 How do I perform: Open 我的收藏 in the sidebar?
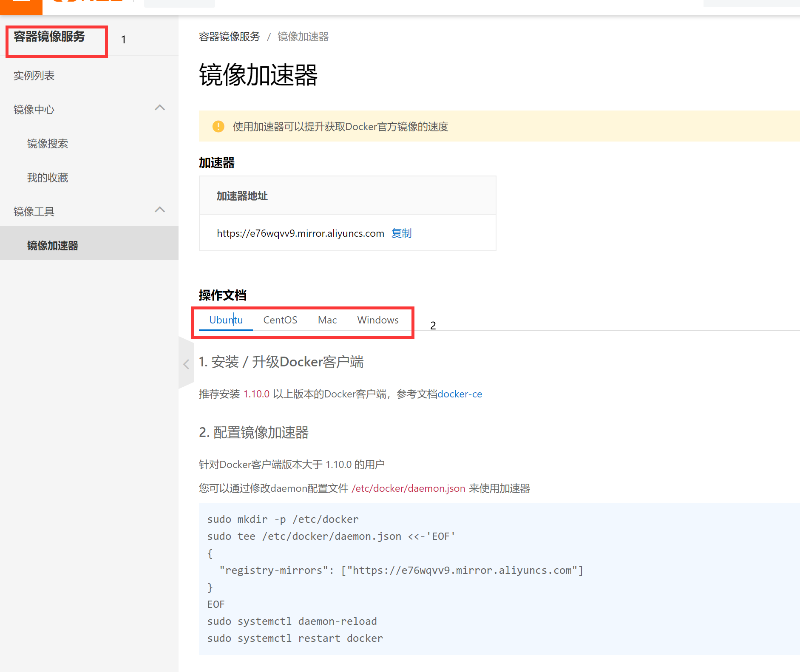[x=48, y=178]
